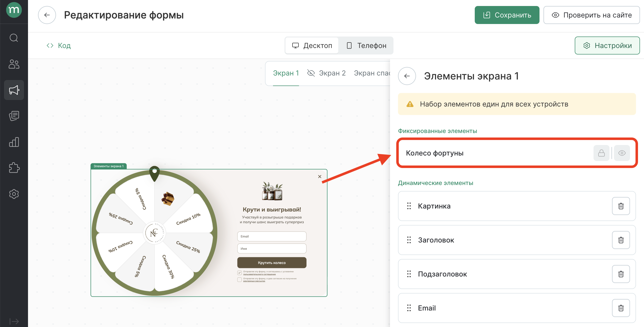Click the megaphone campaigns icon in sidebar
The height and width of the screenshot is (327, 644).
click(x=14, y=90)
